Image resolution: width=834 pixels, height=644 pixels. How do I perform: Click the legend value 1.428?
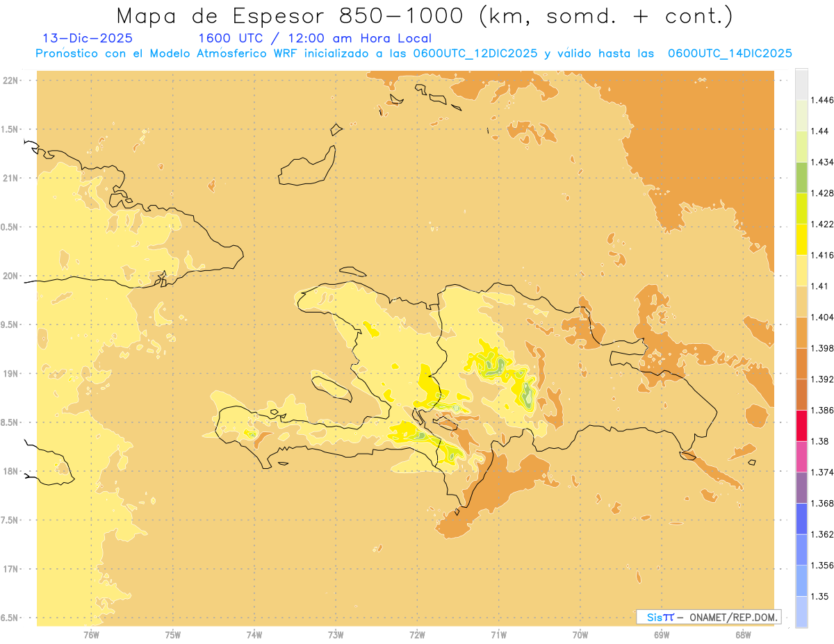[823, 193]
